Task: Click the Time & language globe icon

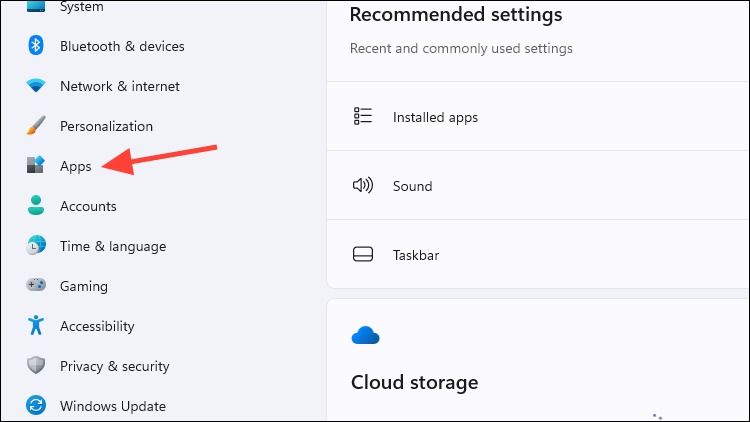Action: coord(36,245)
